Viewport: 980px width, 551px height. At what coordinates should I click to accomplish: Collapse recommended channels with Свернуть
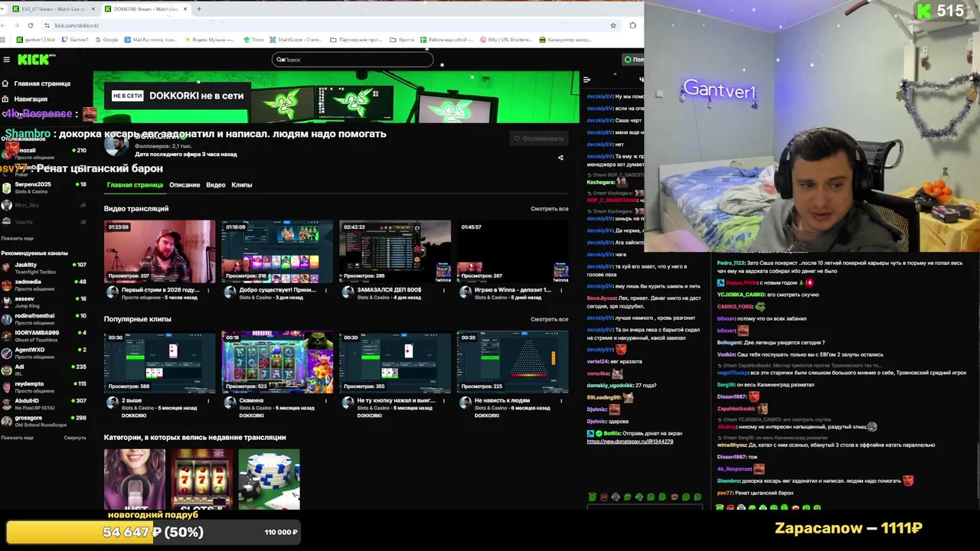(75, 438)
